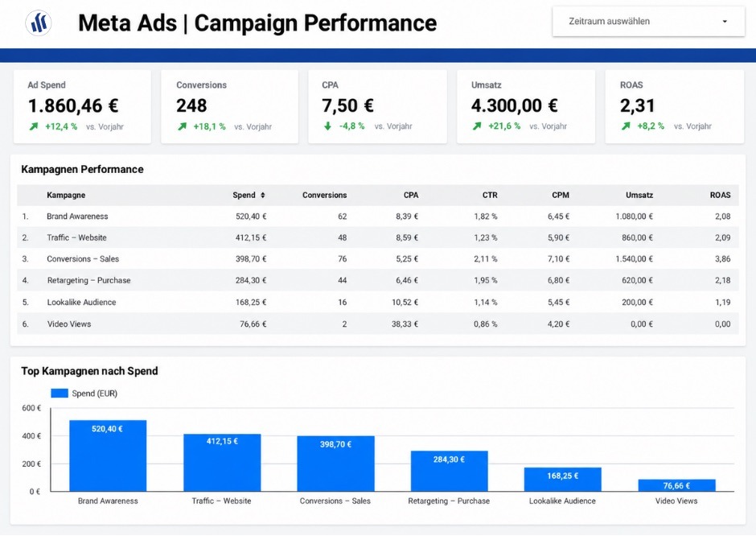
Task: Sort table by Umsatz column header
Action: point(639,196)
